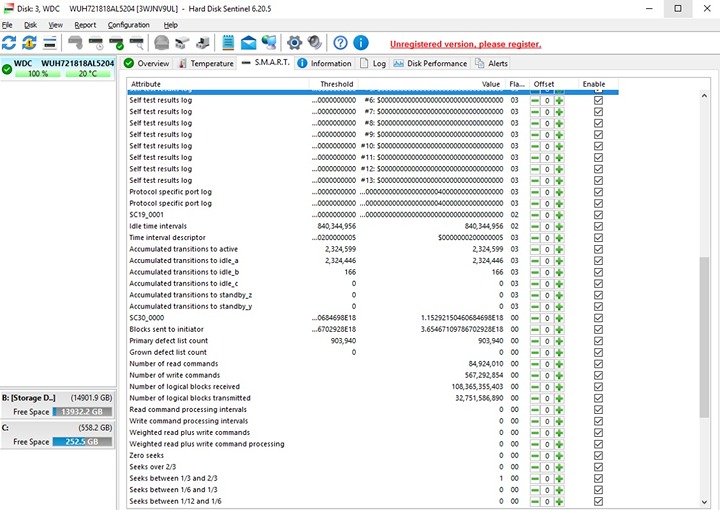Viewport: 720px width, 510px height.
Task: Click the blue notepad report toolbar icon
Action: pos(228,43)
